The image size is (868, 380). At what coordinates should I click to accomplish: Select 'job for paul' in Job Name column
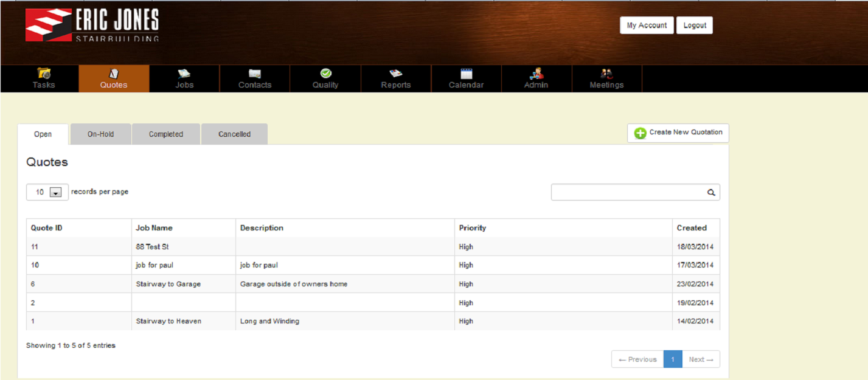point(155,265)
